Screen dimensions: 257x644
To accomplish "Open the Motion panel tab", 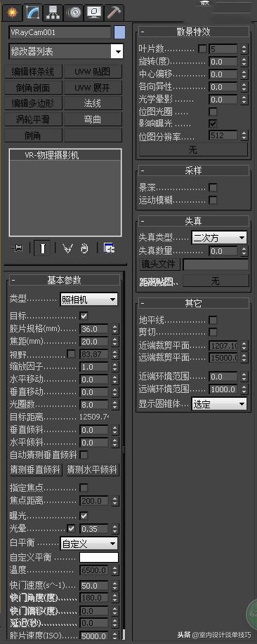I will (74, 13).
